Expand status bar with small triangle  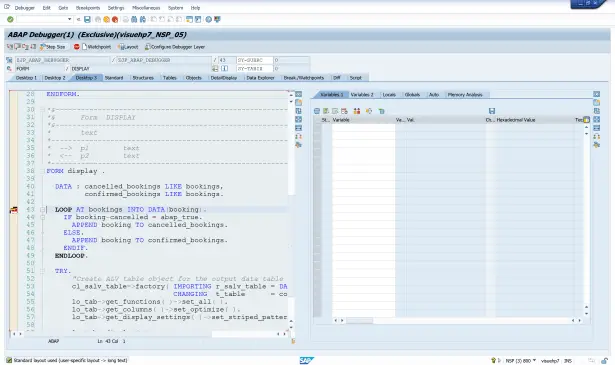tap(499, 361)
